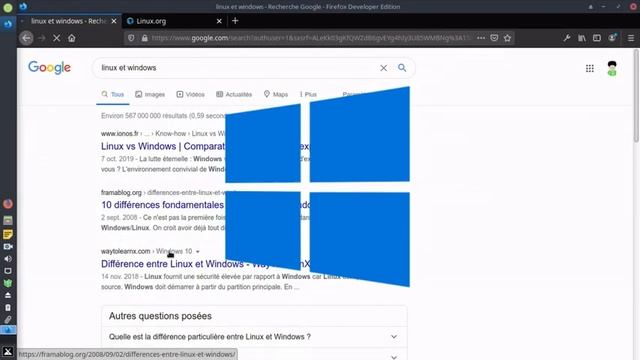Open the page actions three-dot menu

(481, 38)
